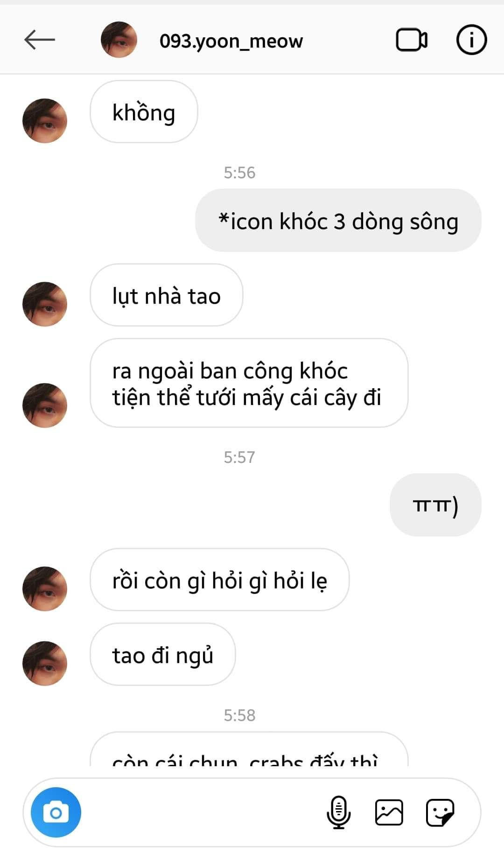
Task: Select the "ㅠㅠ)" sent message
Action: (x=435, y=505)
